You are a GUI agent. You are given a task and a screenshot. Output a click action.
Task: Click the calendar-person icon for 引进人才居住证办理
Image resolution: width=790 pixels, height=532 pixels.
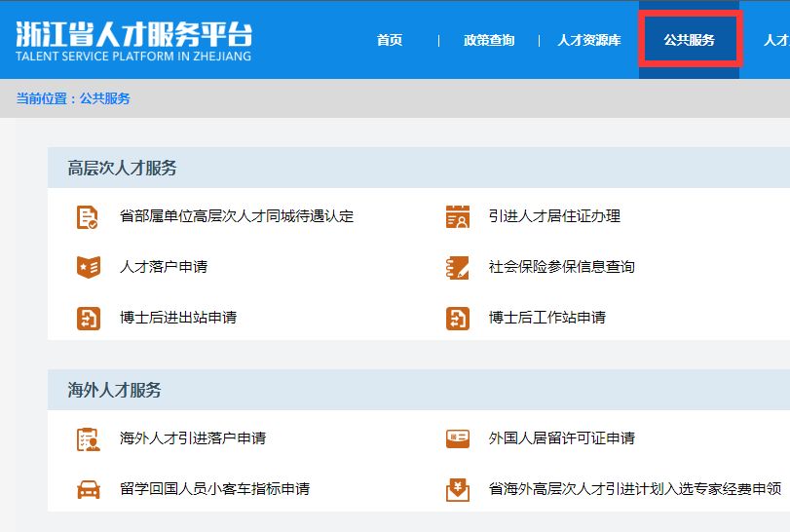click(458, 216)
